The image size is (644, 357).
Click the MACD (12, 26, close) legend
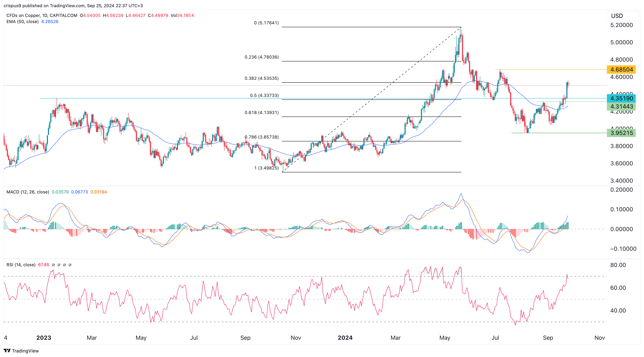(28, 192)
